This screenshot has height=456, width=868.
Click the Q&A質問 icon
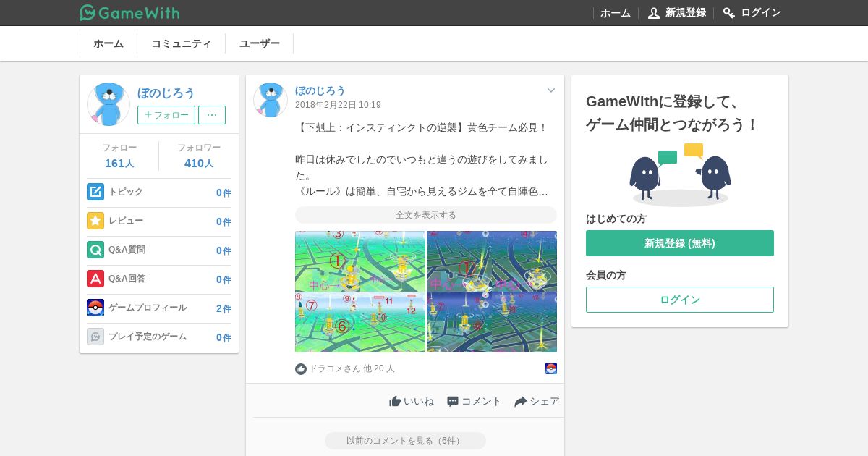[95, 250]
